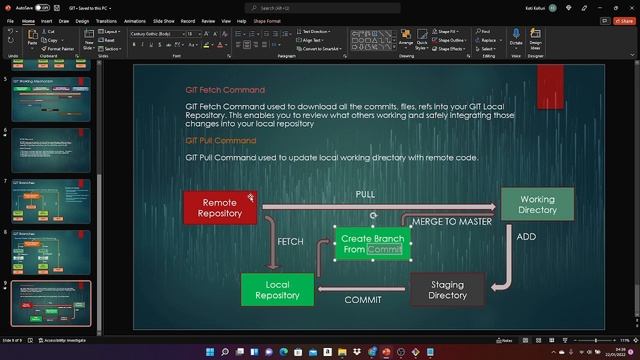
Task: Click Accessibility Investigate in status bar
Action: [x=62, y=340]
